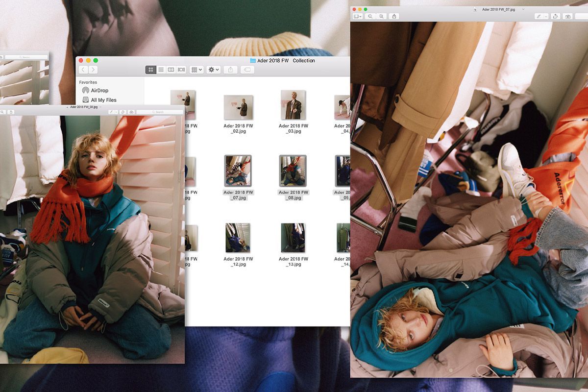Open the Finder arrange-by dropdown

[196, 70]
